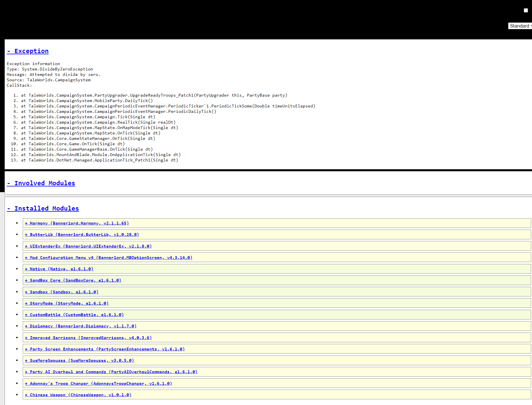Click the ApplicationTick_Patch1 callstack line
Screen dimensions: 532x405
[x=100, y=160]
